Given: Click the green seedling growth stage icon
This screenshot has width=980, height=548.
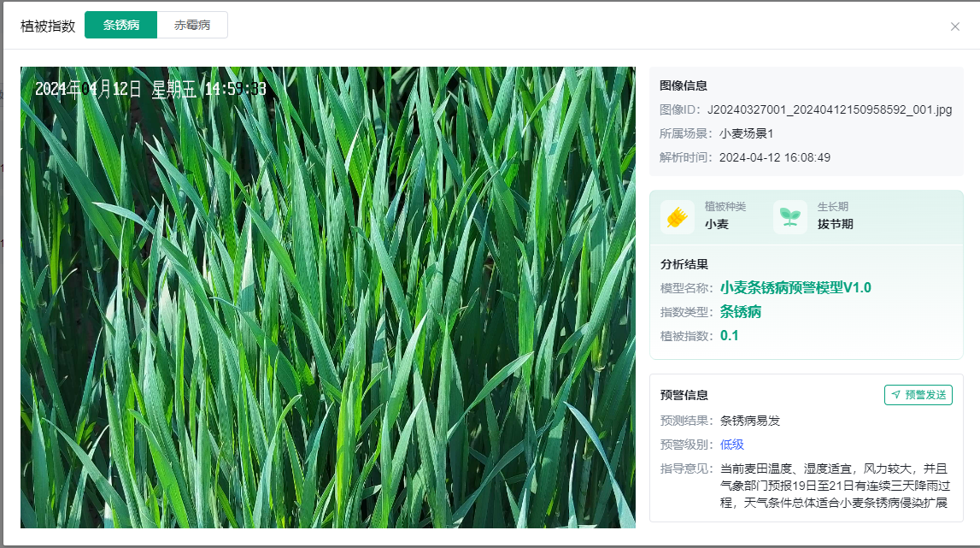Looking at the screenshot, I should (x=789, y=217).
